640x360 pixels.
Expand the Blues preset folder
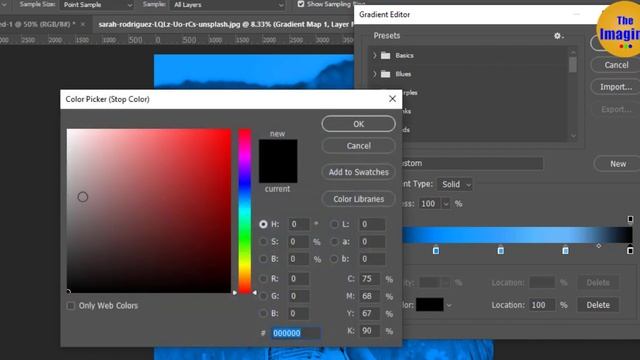point(375,74)
